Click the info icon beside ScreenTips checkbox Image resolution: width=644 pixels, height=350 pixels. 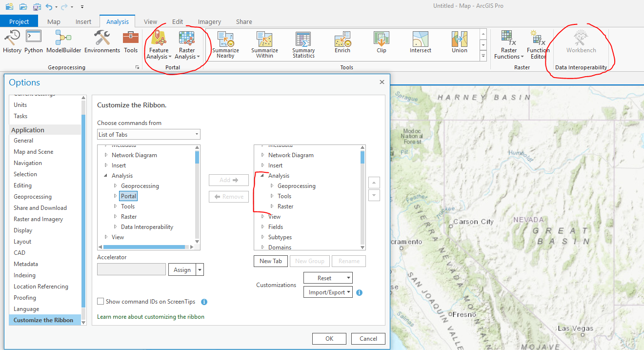coord(204,302)
